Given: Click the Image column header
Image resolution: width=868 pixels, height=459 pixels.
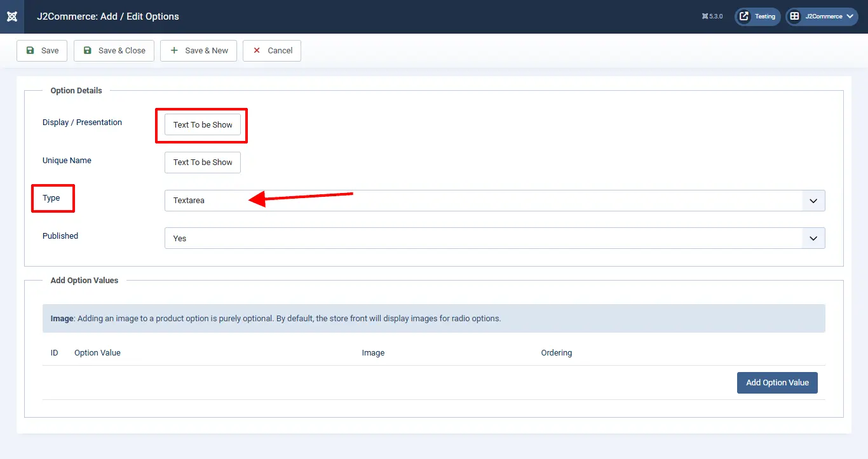Looking at the screenshot, I should [373, 353].
